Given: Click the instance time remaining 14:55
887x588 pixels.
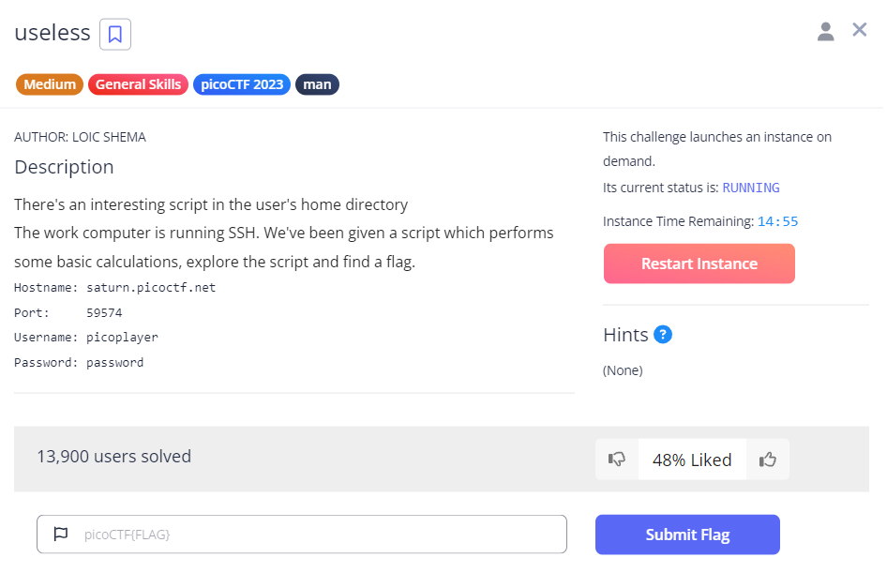Looking at the screenshot, I should pos(777,222).
